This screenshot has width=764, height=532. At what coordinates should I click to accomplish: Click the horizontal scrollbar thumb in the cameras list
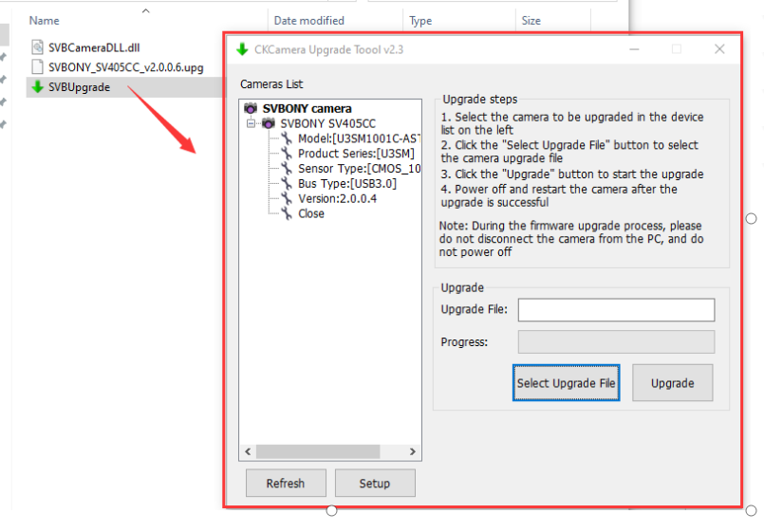(318, 451)
